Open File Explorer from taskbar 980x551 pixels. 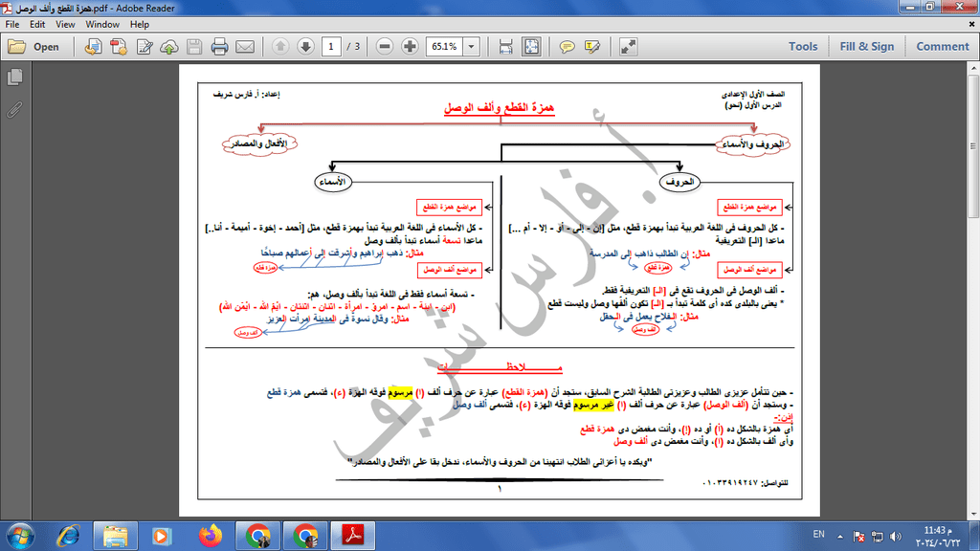click(116, 536)
